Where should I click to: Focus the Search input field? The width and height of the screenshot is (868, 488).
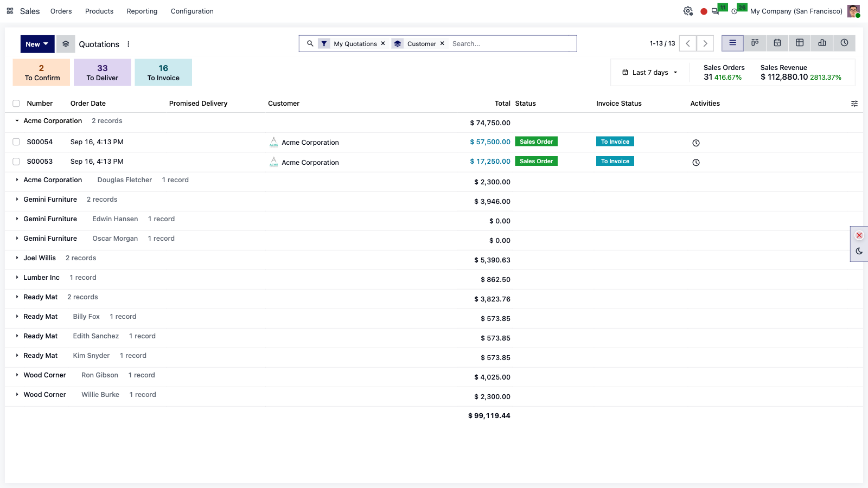(x=512, y=43)
